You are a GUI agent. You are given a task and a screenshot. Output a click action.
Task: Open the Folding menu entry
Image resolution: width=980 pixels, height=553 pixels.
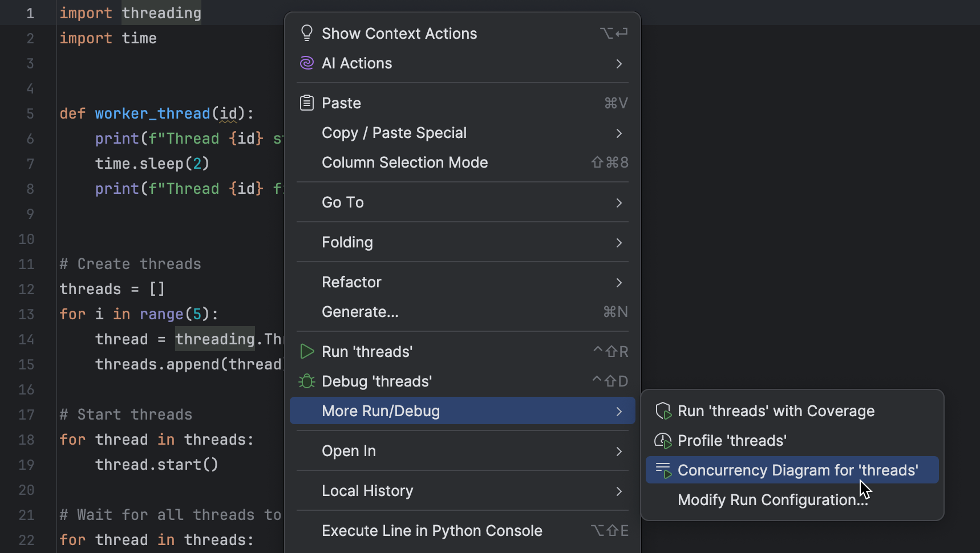347,242
